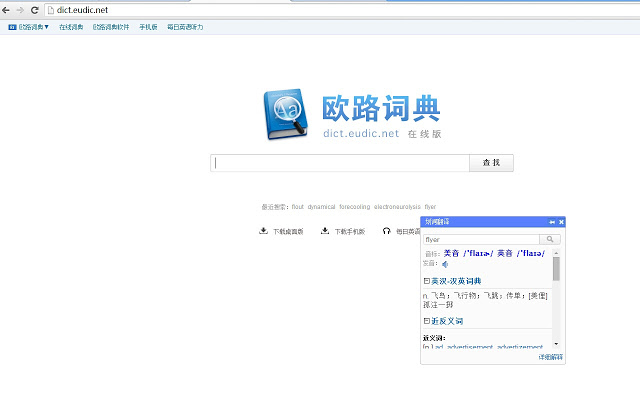Open the 下载手机版 download link
Screen dimensions: 640x400
tap(350, 232)
